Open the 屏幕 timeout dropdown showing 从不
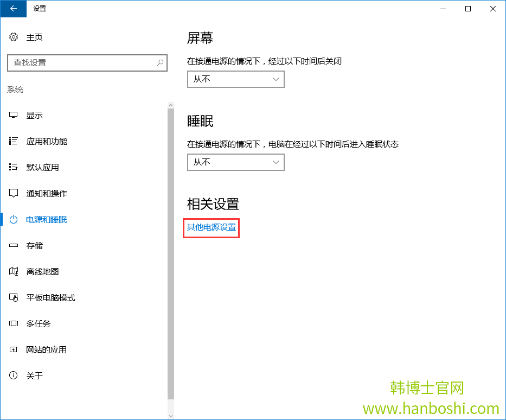The height and width of the screenshot is (420, 506). [x=235, y=79]
